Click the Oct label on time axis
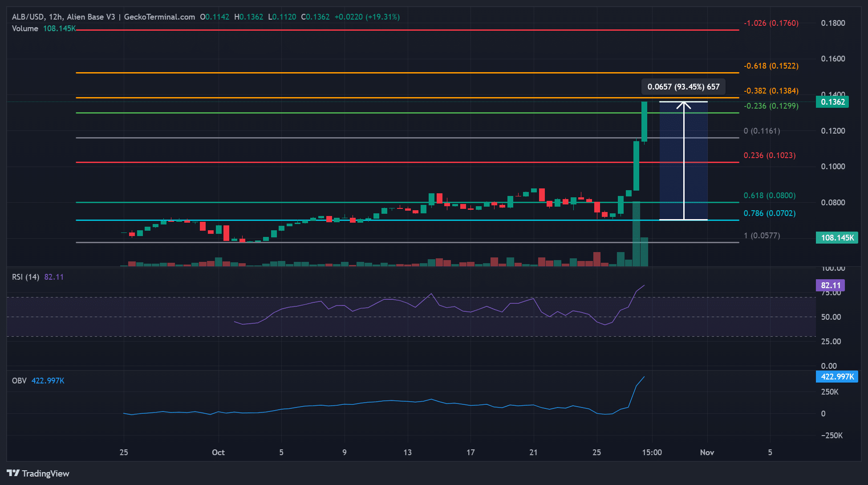 coord(218,452)
